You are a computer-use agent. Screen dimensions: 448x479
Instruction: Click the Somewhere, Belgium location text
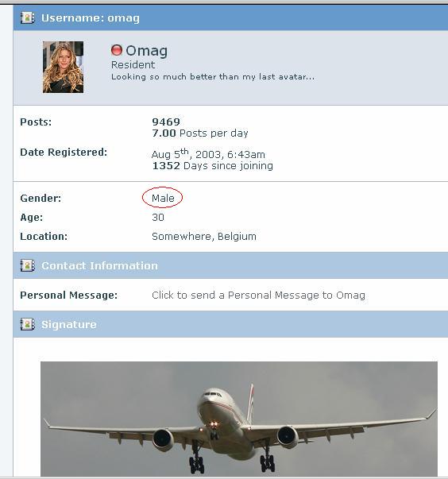click(204, 237)
